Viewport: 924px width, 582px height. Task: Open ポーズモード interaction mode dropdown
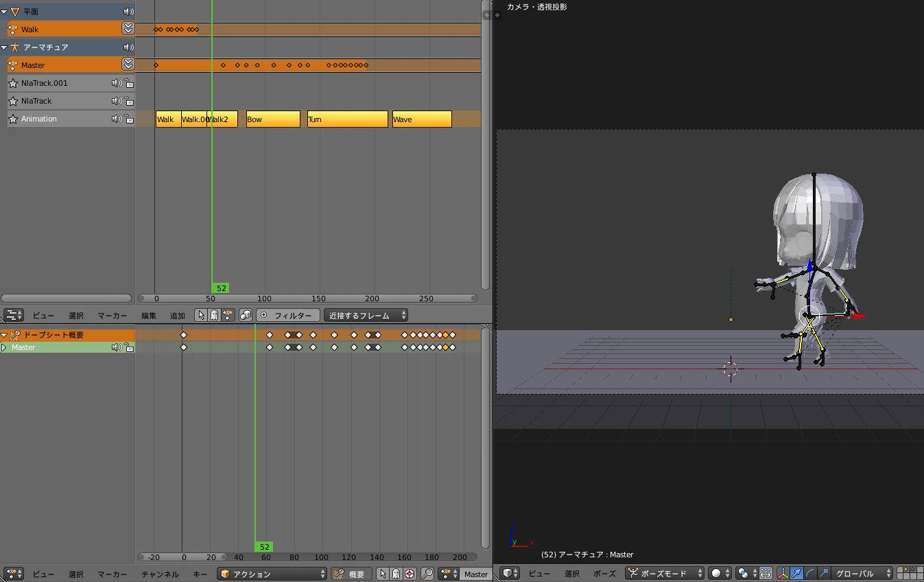tap(665, 573)
